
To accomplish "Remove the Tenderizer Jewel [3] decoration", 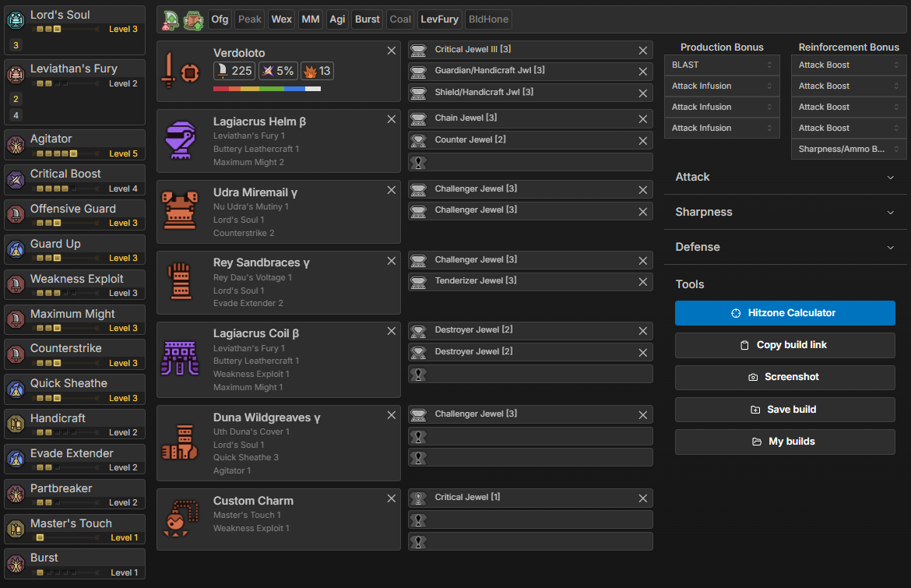I will 642,282.
